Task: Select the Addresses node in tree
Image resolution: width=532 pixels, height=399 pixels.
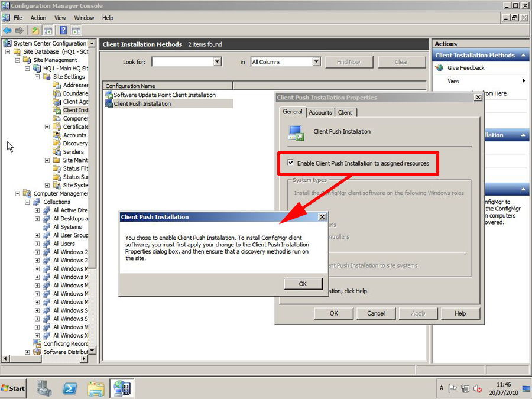Action: click(x=75, y=85)
